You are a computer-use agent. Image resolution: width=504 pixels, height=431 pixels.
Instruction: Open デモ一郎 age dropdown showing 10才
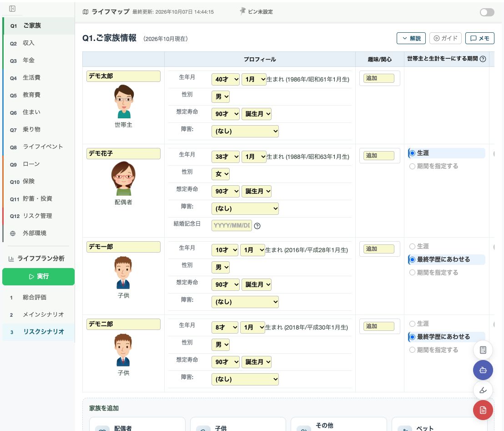[225, 250]
